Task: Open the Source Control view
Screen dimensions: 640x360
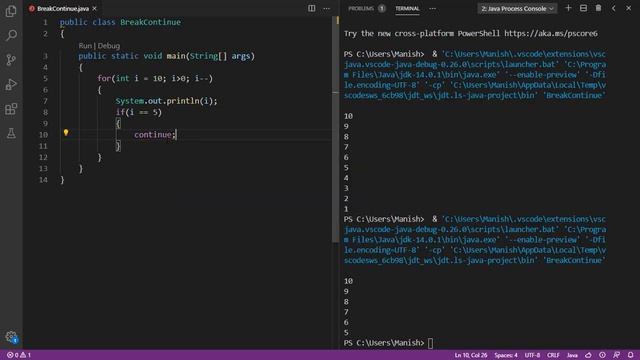Action: pyautogui.click(x=11, y=60)
